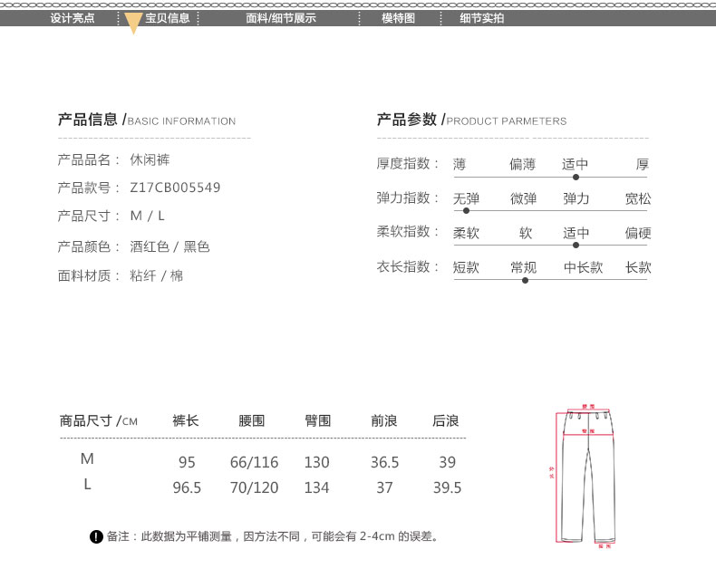Click the 酒红色 / 黑色 color text
This screenshot has height=588, width=716.
point(169,246)
